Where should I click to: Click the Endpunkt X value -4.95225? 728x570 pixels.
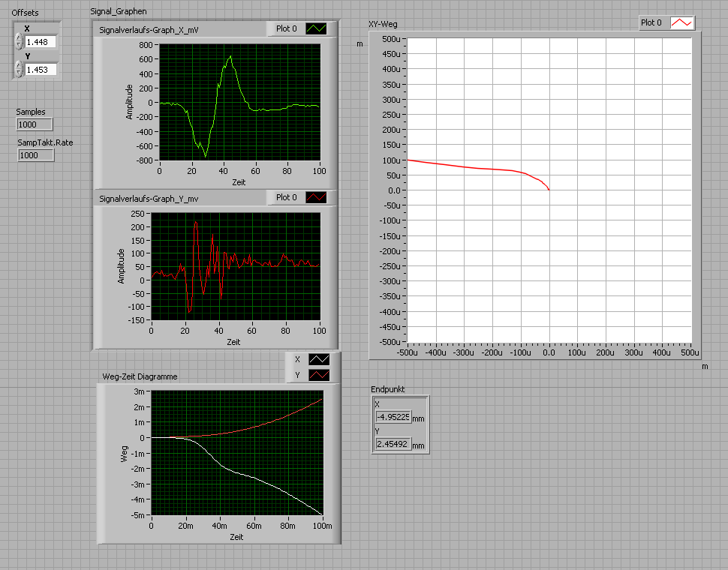(x=393, y=417)
